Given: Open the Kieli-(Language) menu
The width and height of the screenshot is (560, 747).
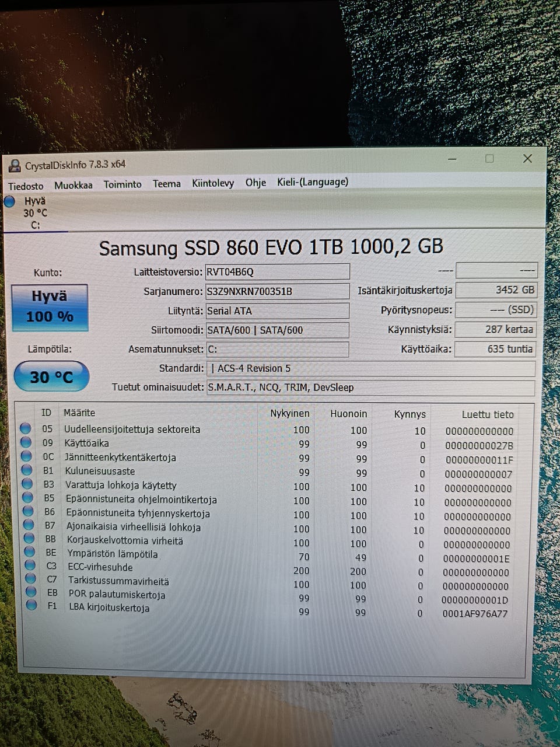Looking at the screenshot, I should [313, 182].
